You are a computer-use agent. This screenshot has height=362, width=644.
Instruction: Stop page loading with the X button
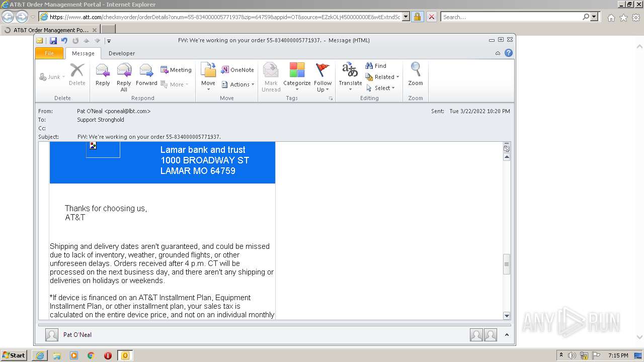(431, 17)
